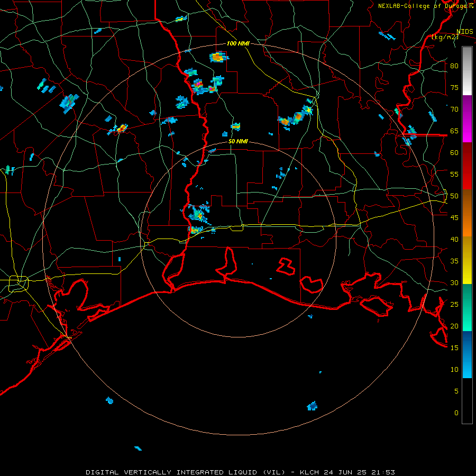Click the color scale value 50

point(454,196)
